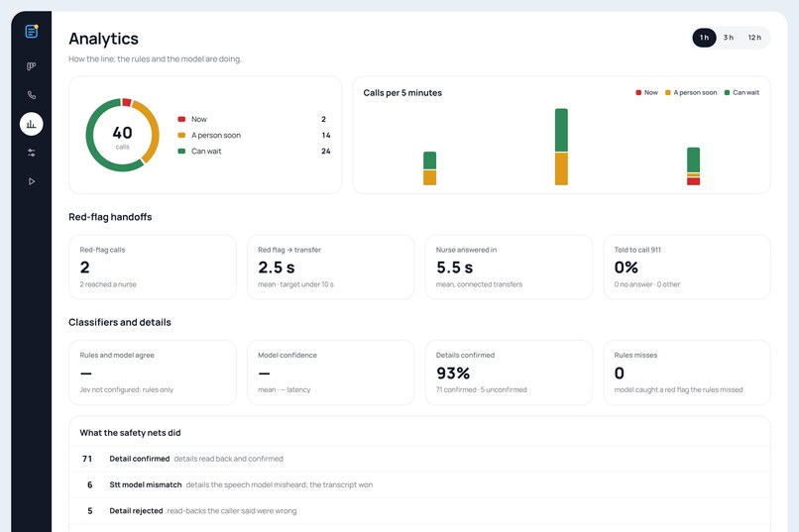Select the Analytics bar-chart sidebar icon
The height and width of the screenshot is (532, 799).
coord(32,124)
